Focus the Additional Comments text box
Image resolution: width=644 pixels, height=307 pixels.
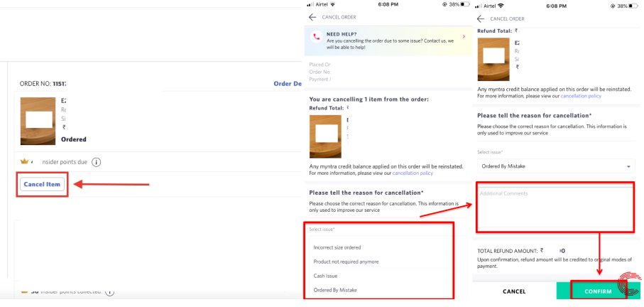(x=556, y=207)
